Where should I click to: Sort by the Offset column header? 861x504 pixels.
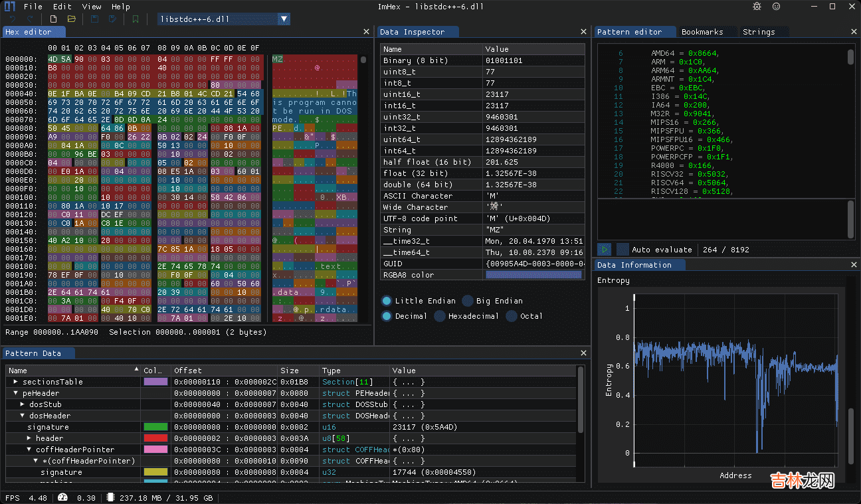(x=188, y=371)
